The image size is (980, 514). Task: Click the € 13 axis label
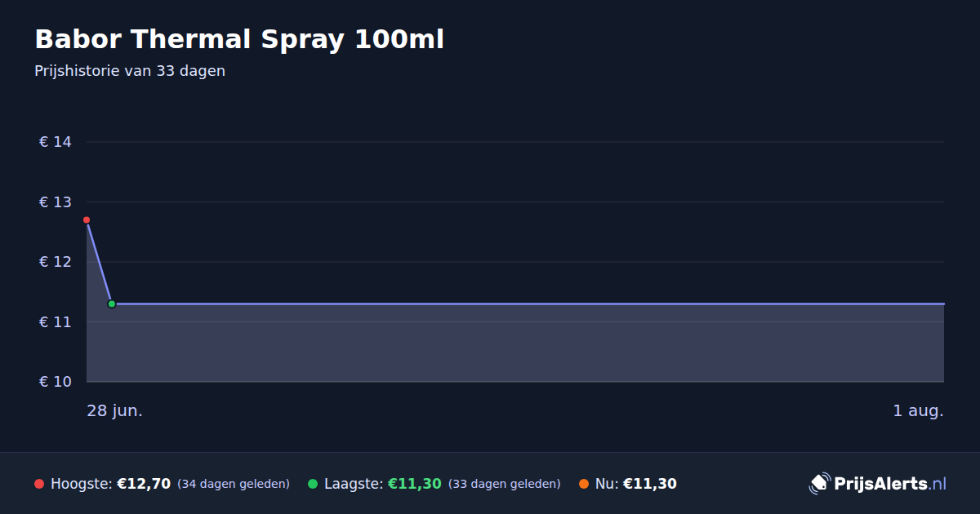click(x=56, y=202)
